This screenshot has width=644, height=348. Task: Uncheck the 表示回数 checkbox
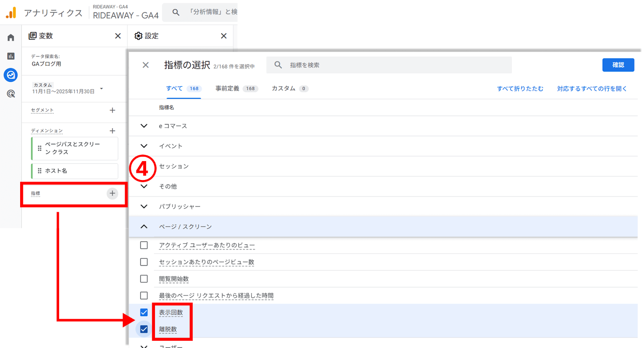(x=144, y=313)
